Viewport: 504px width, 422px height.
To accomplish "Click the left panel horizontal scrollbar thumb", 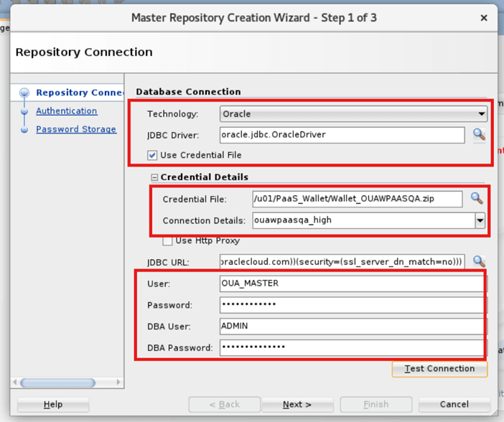I will (58, 383).
